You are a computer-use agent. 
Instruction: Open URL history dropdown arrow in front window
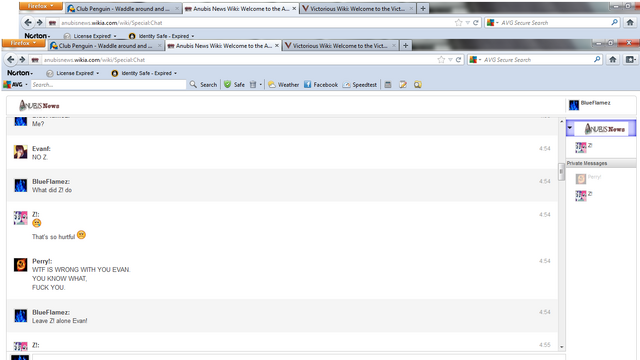coord(450,60)
